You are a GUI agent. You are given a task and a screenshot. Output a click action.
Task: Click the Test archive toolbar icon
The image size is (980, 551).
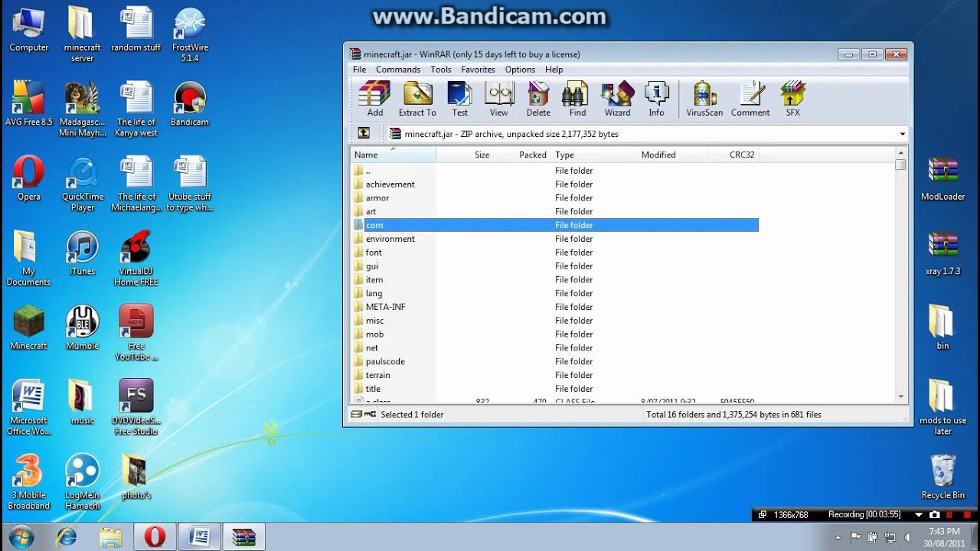pyautogui.click(x=459, y=99)
